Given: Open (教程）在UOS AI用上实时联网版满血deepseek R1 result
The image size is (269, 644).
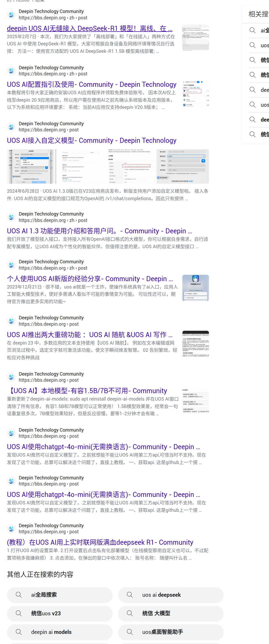Looking at the screenshot, I should [x=100, y=542].
